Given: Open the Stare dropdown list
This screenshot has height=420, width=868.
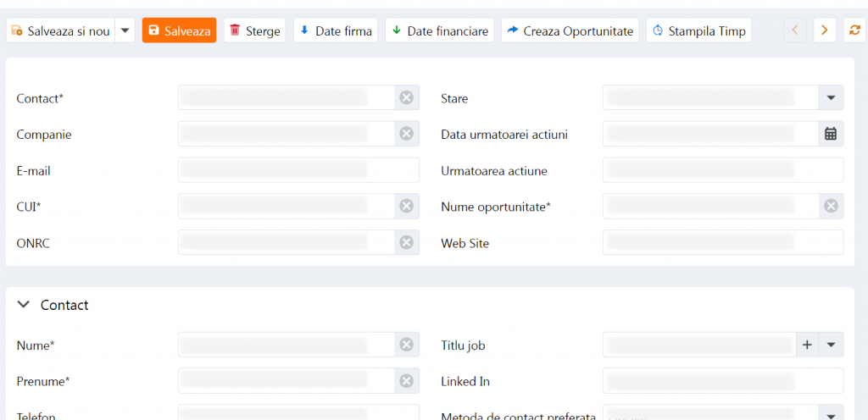Looking at the screenshot, I should pyautogui.click(x=831, y=98).
